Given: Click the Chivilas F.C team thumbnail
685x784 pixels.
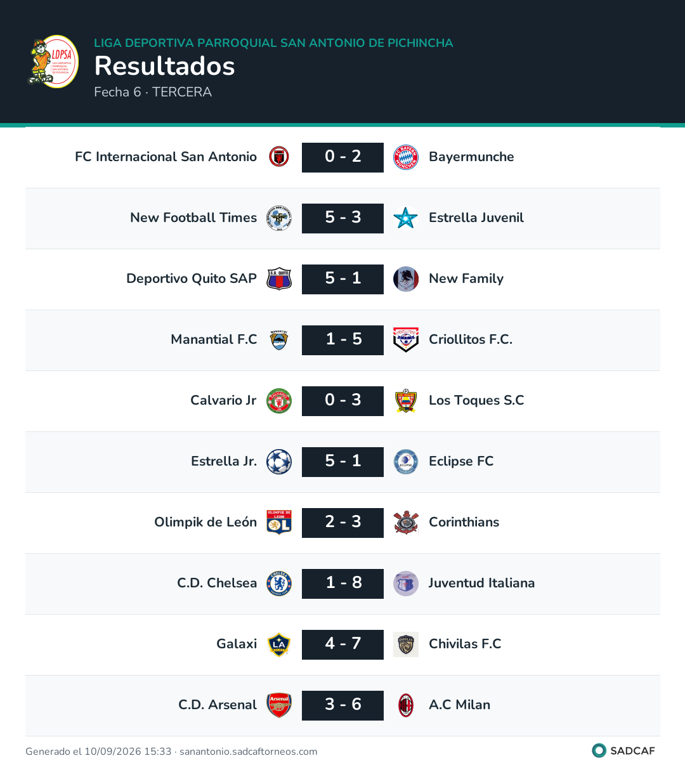Looking at the screenshot, I should pos(406,644).
